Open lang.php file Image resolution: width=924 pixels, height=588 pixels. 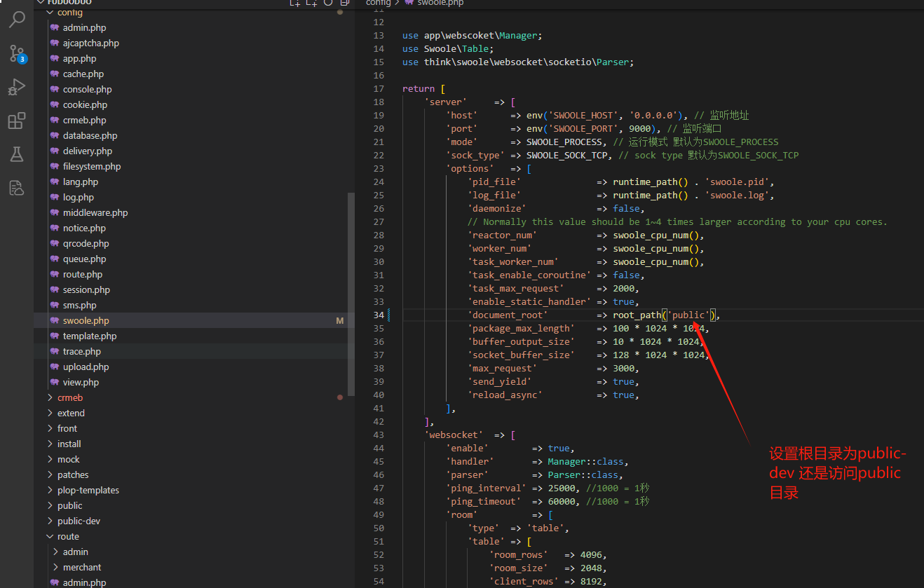tap(81, 182)
